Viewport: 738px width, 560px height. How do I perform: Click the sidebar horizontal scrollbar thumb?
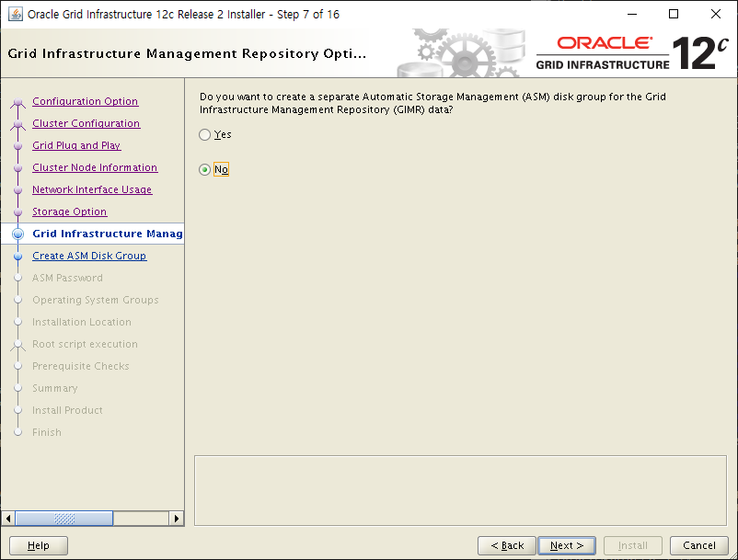[64, 519]
